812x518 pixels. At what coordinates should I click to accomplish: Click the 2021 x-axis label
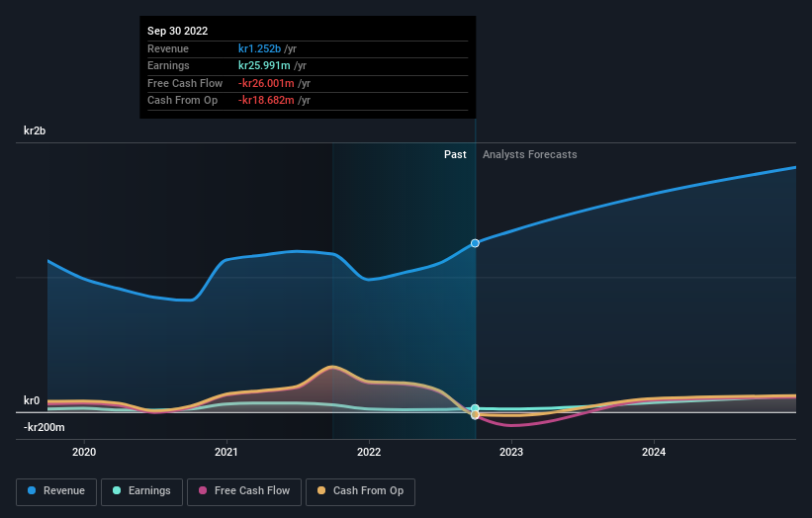[x=226, y=453]
